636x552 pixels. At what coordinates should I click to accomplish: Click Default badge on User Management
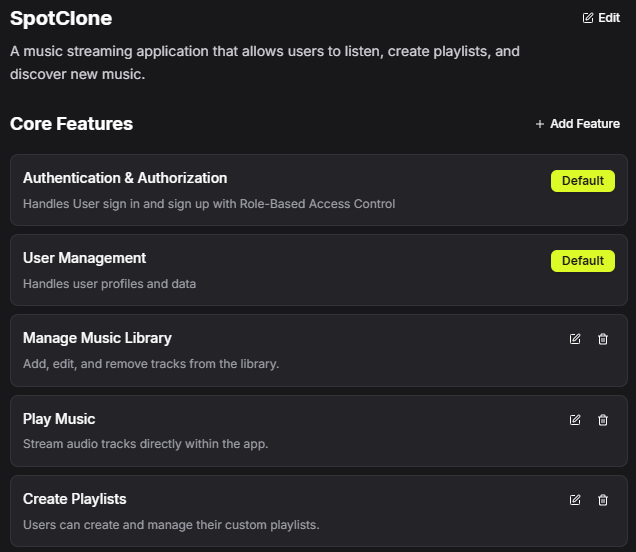582,261
